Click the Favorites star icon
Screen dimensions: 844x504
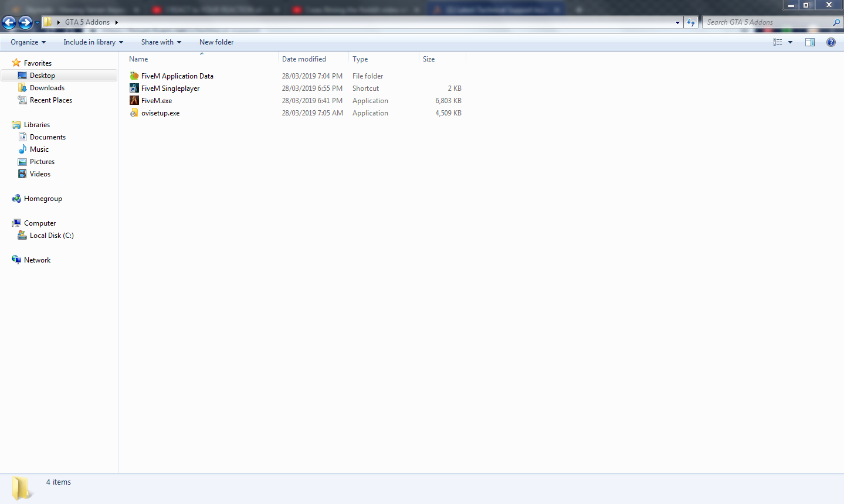[16, 63]
